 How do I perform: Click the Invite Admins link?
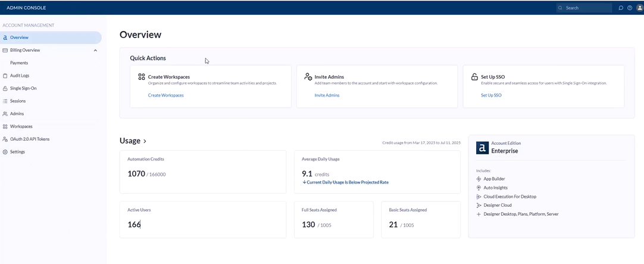point(327,95)
